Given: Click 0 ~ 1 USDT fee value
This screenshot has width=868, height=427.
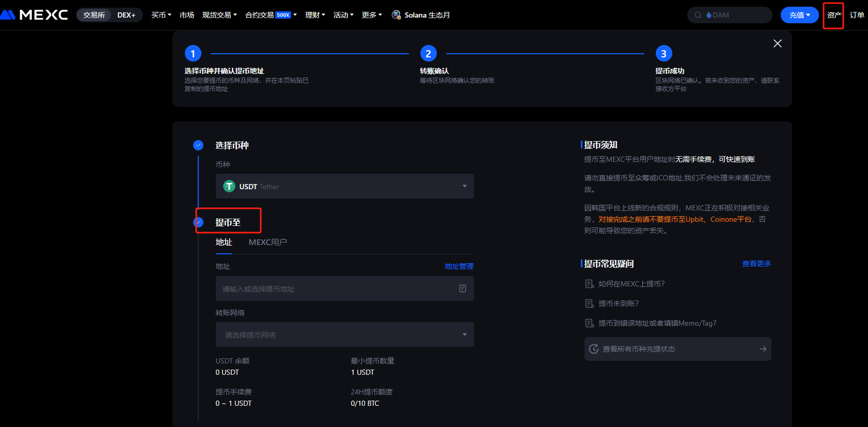Looking at the screenshot, I should 233,403.
